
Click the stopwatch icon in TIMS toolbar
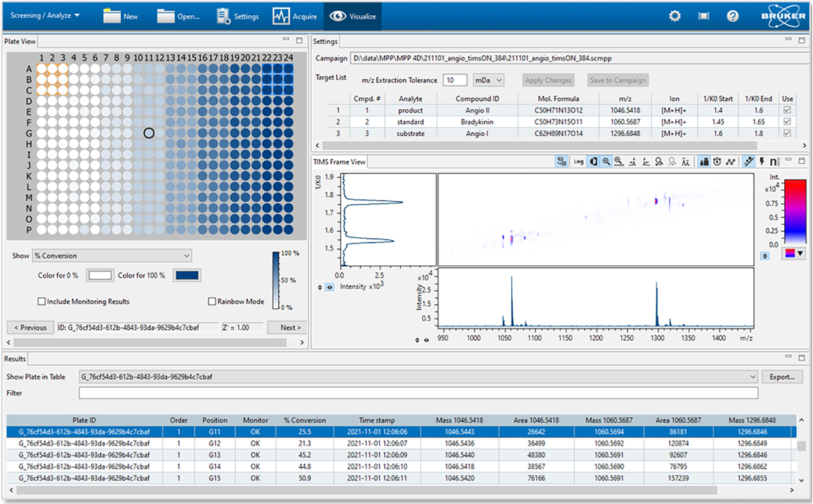[716, 162]
